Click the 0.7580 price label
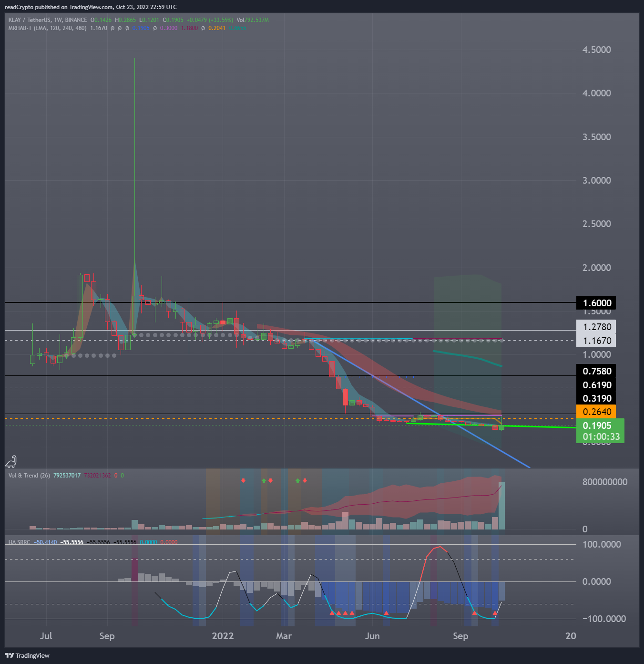 point(597,371)
